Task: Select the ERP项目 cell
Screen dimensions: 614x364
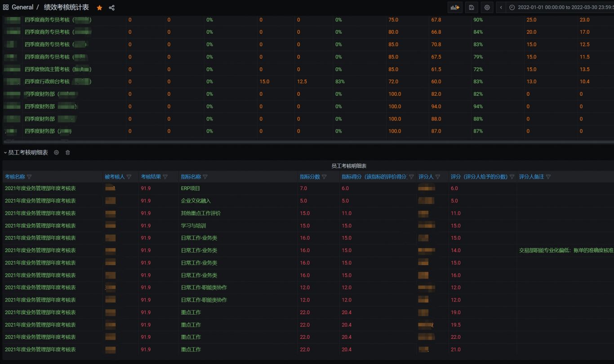Action: tap(191, 188)
